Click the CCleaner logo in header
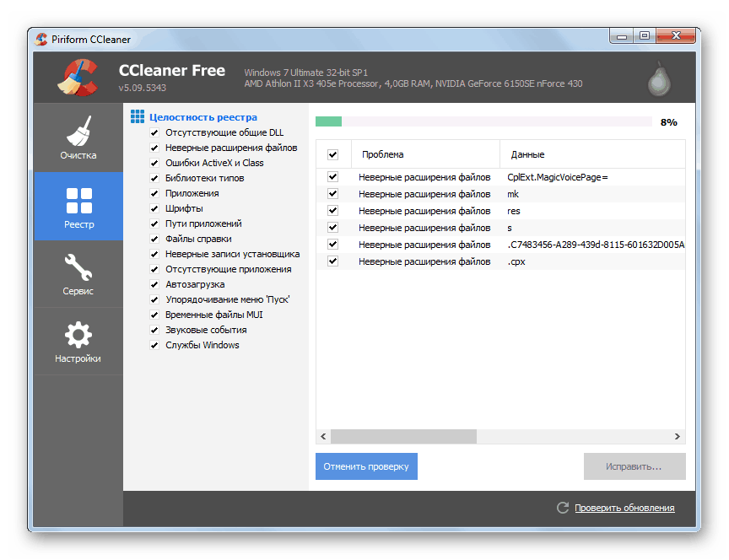 coord(78,78)
